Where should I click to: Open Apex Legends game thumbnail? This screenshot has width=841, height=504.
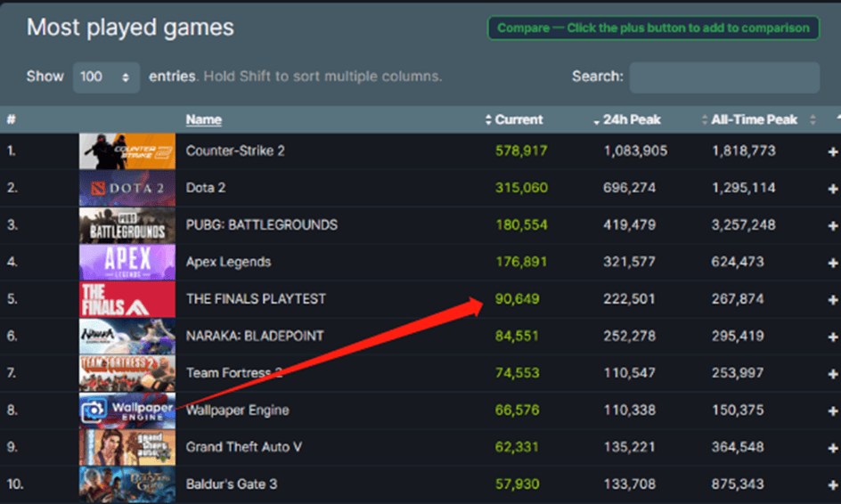pos(127,262)
